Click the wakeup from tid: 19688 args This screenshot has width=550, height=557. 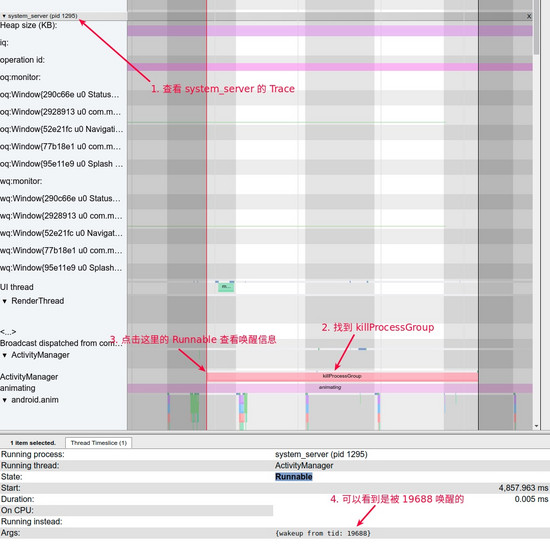(x=323, y=533)
